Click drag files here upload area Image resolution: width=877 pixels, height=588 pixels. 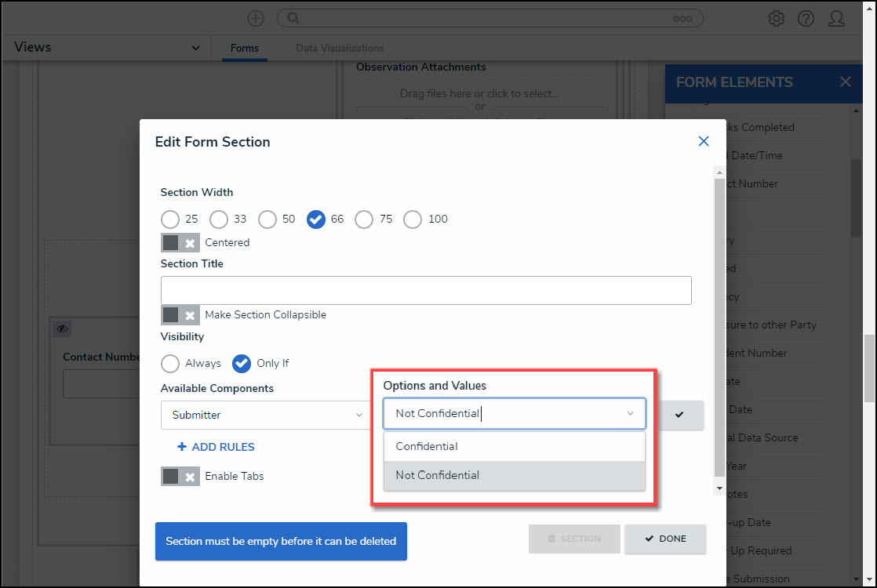click(x=480, y=93)
